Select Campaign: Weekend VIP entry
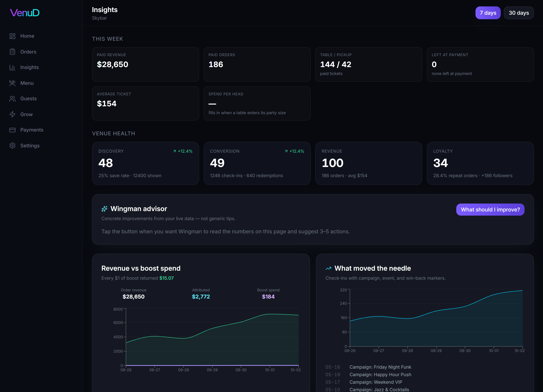 pos(376,382)
